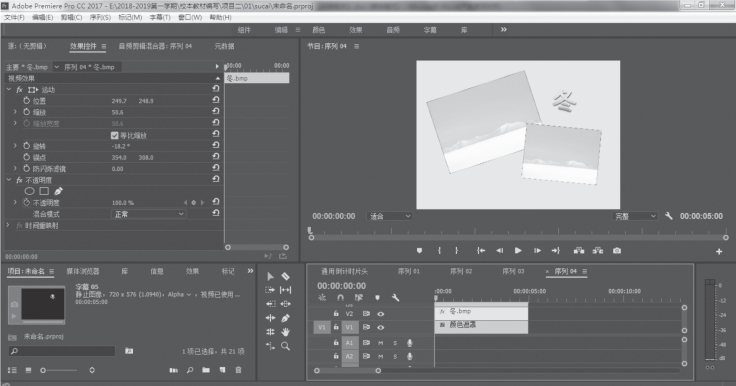Open timeline display settings wrench
Image resolution: width=736 pixels, height=386 pixels.
click(396, 298)
